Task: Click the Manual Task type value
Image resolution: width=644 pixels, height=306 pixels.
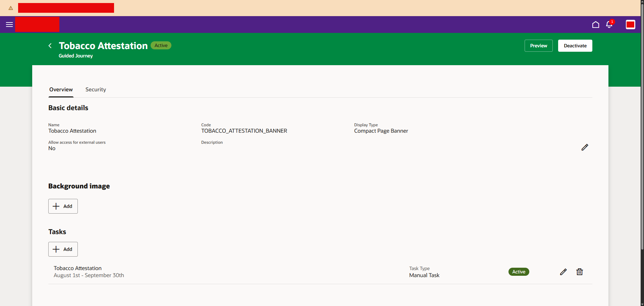Action: [424, 275]
